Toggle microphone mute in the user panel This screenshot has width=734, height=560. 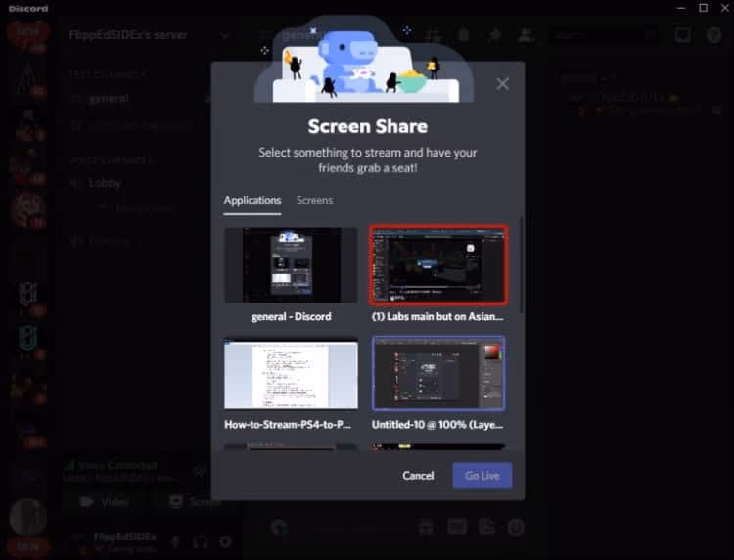coord(176,540)
